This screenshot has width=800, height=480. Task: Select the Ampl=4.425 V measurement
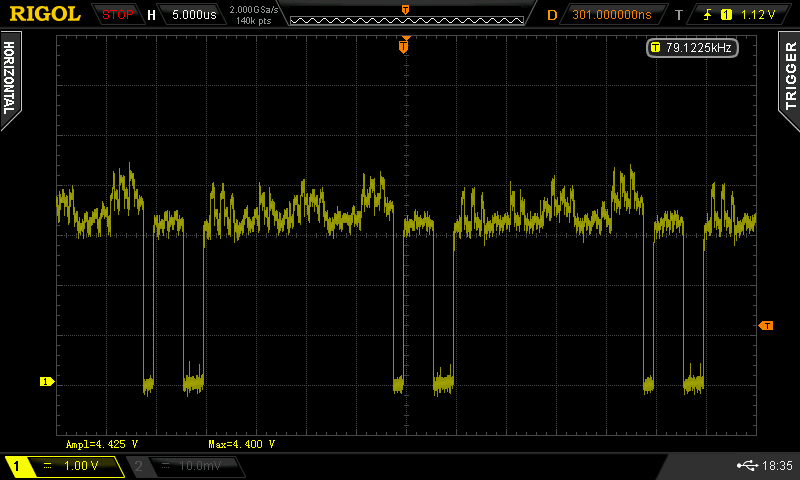[102, 443]
